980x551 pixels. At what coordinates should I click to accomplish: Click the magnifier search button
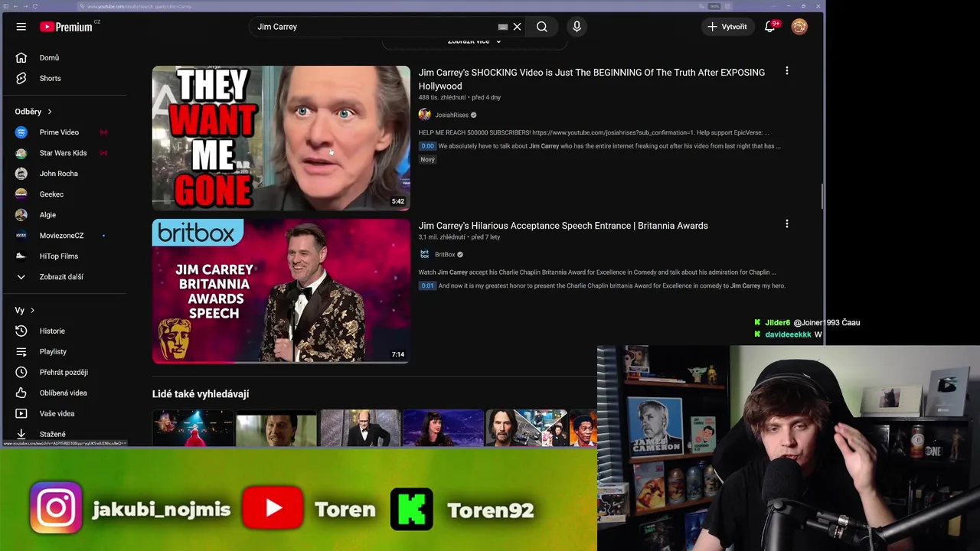click(542, 27)
